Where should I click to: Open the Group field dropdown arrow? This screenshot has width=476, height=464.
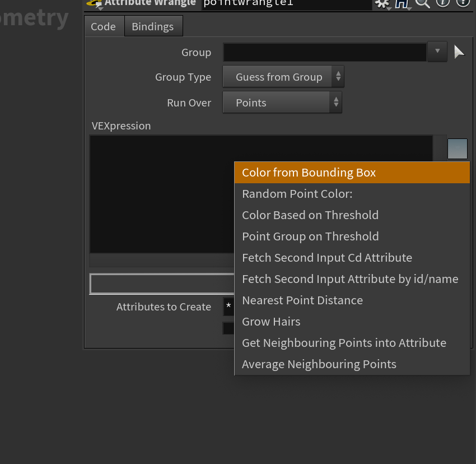tap(437, 52)
